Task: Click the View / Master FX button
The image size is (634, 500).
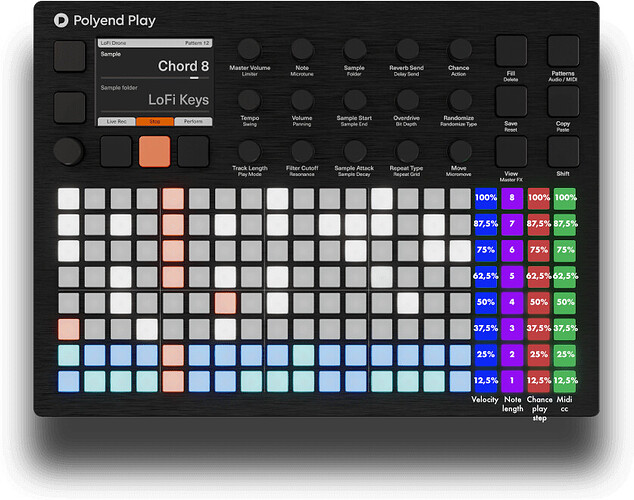Action: tap(511, 152)
